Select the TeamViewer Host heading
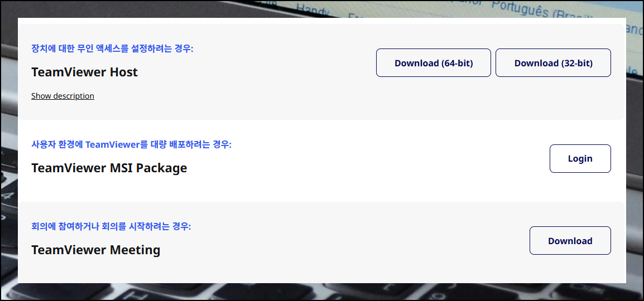Viewport: 644px width, 301px height. click(x=84, y=72)
